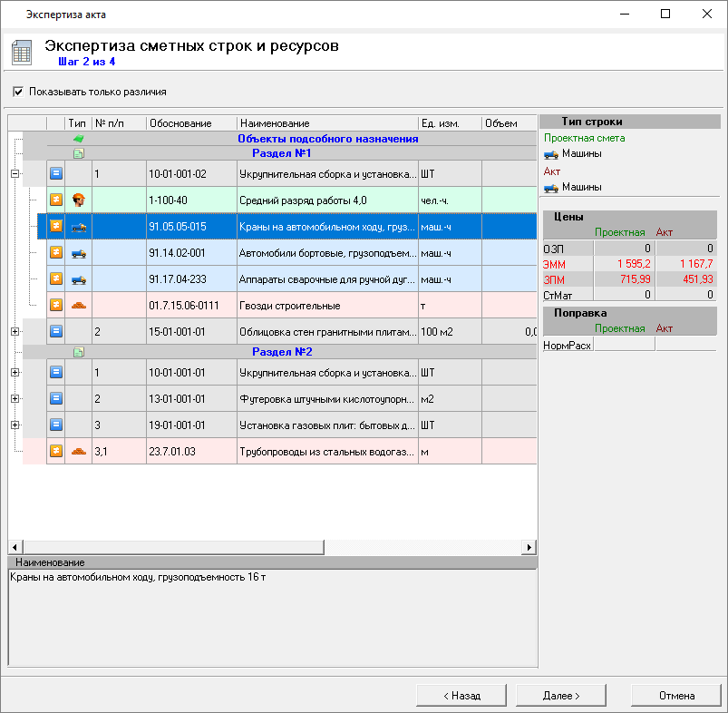Select the Раздел №1 section row

coord(281,153)
